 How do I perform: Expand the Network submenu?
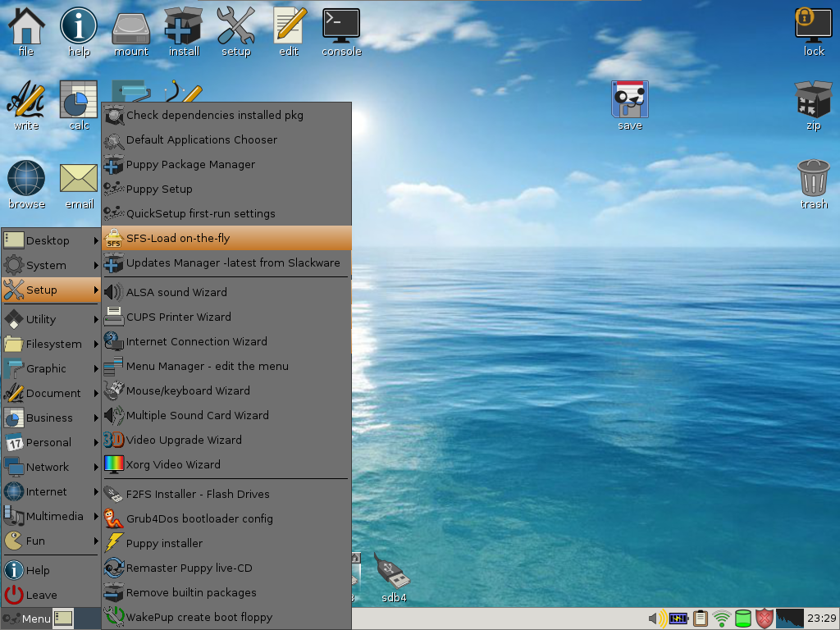coord(52,467)
